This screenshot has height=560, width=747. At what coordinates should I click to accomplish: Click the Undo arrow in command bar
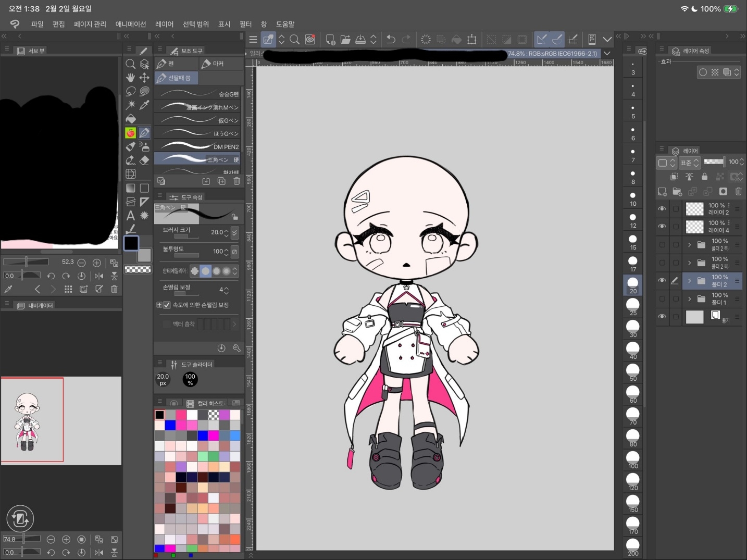click(x=391, y=40)
